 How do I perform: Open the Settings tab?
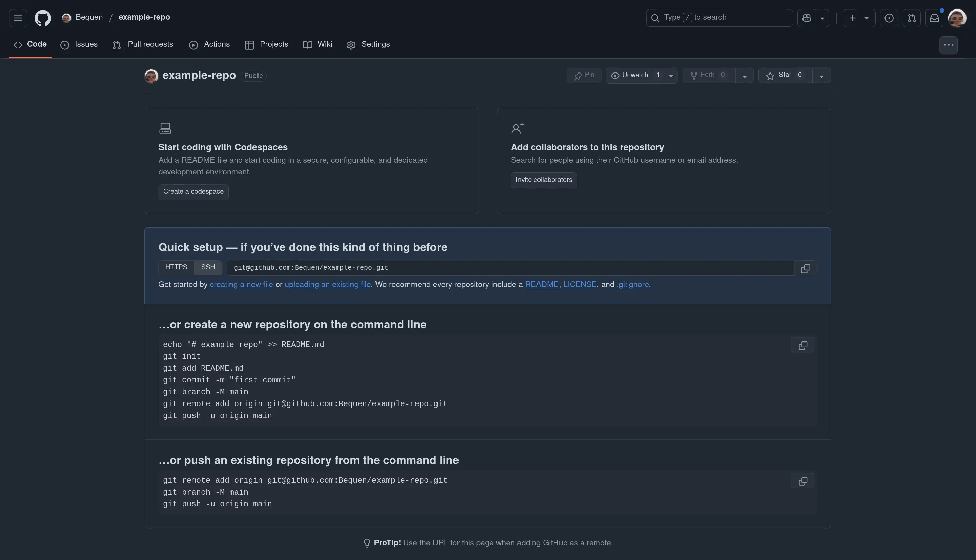point(368,45)
